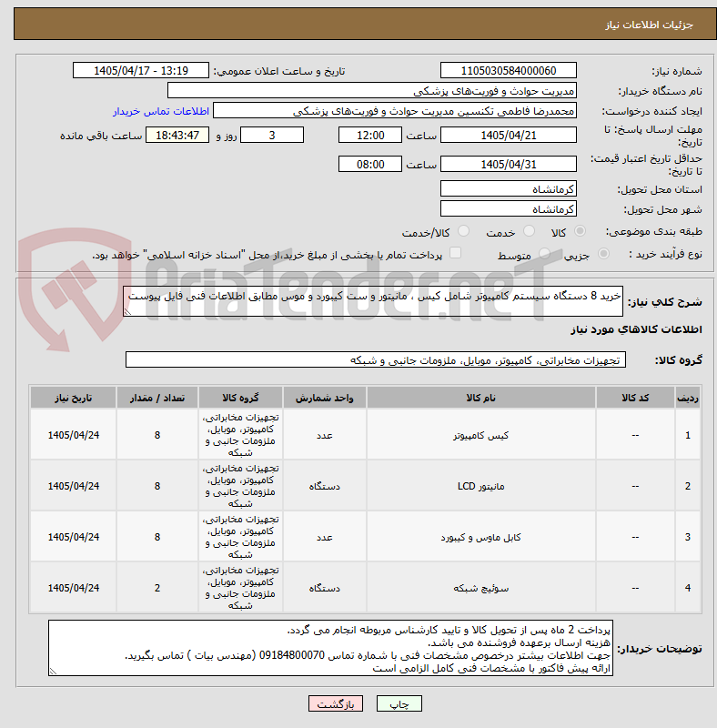Viewport: 717px width, 728px height.
Task: Click date 1405/04/24 in the سوئیچ شبکه row
Action: click(x=74, y=588)
